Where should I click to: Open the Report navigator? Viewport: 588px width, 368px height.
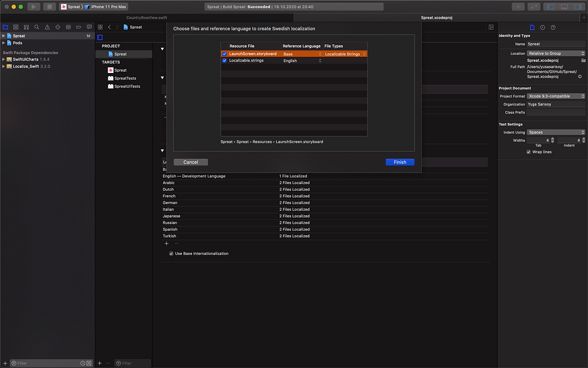tap(89, 27)
